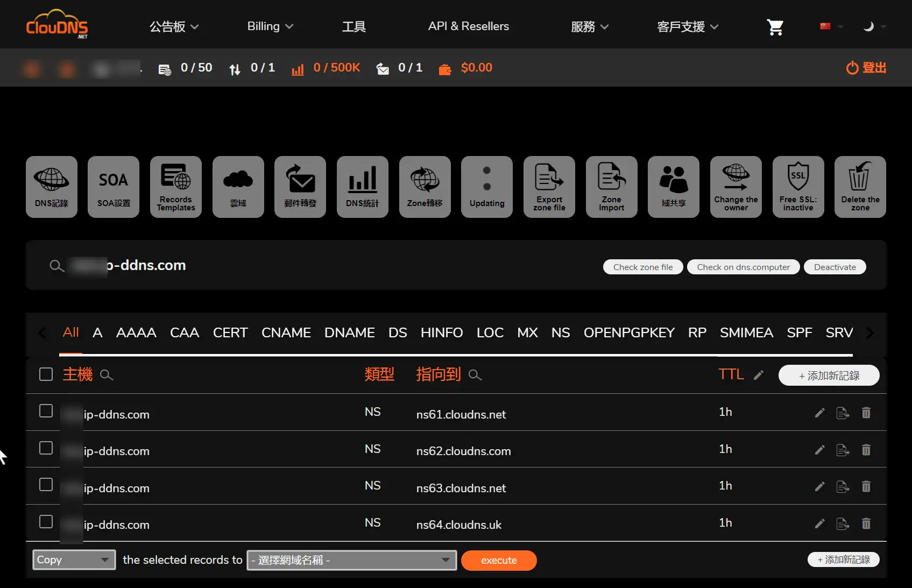
Task: Edit the ns61.cloudns.net record
Action: coord(819,413)
